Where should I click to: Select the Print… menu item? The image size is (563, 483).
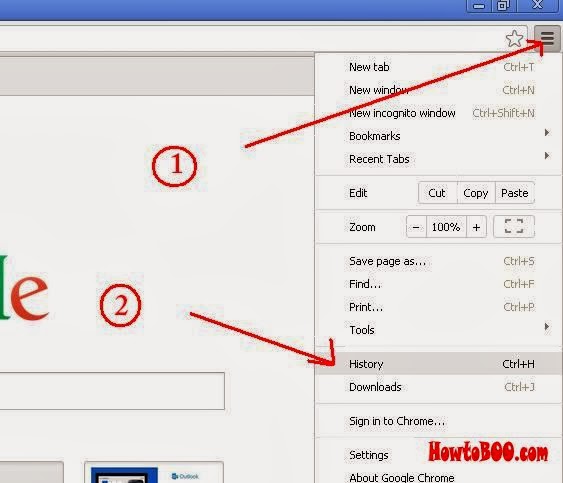point(438,307)
